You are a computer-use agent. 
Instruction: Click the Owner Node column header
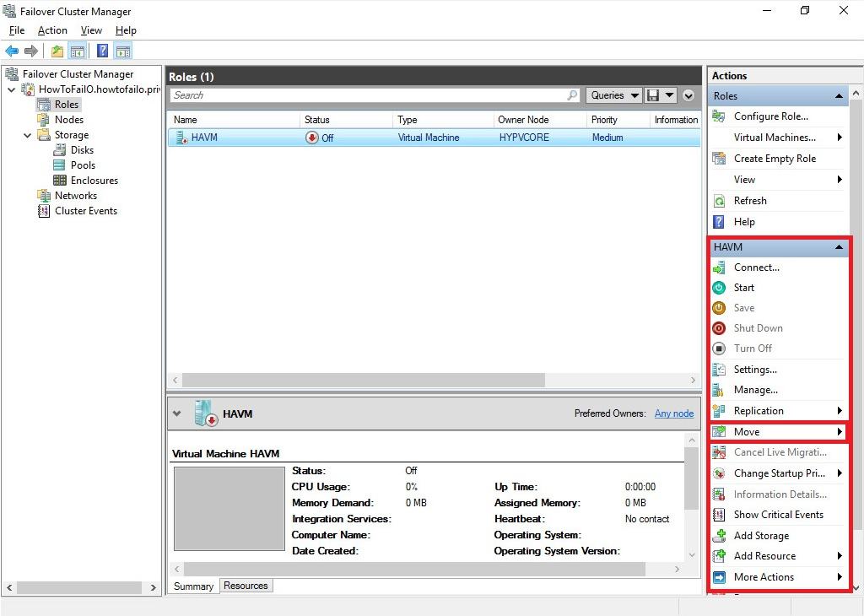point(540,120)
